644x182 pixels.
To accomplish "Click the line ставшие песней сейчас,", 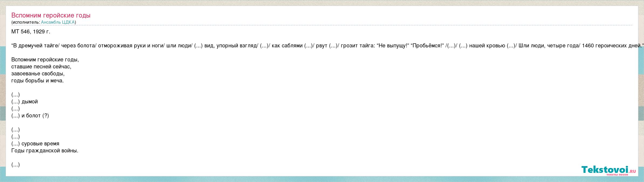I will tap(41, 67).
